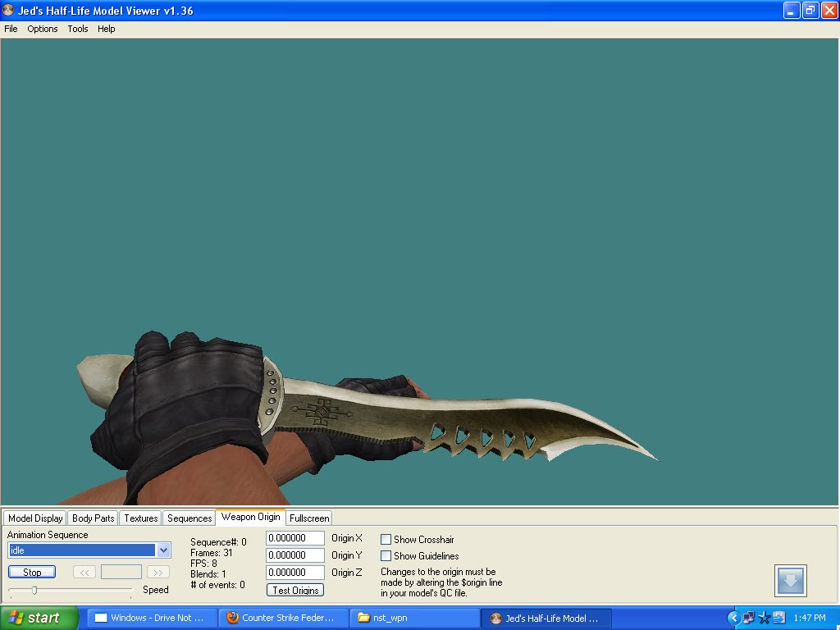
Task: Switch to the Fullscreen tab
Action: 309,518
